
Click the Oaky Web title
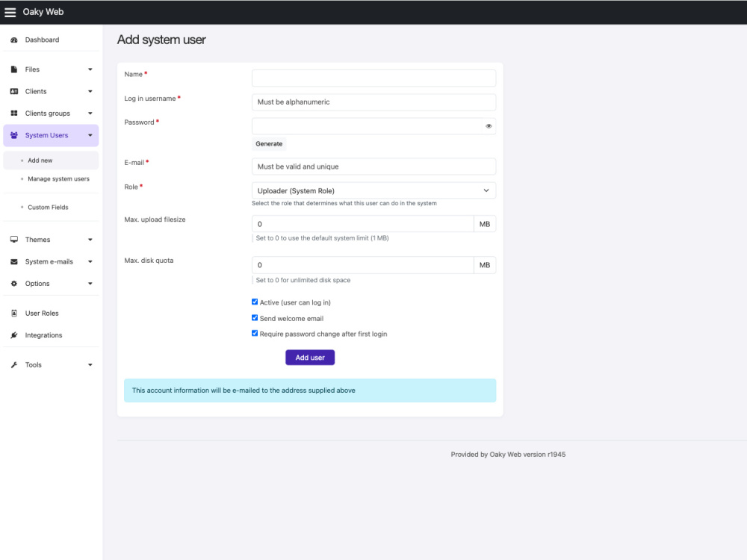click(43, 12)
